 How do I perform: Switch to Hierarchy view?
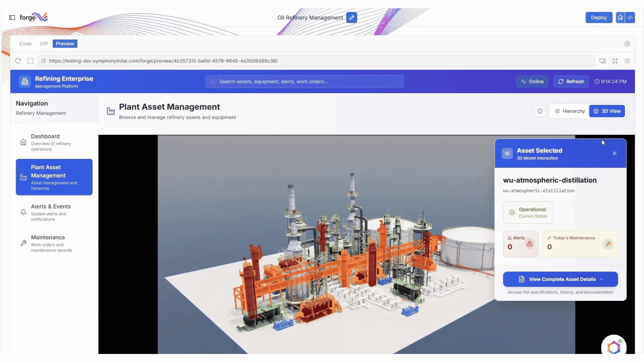(570, 111)
